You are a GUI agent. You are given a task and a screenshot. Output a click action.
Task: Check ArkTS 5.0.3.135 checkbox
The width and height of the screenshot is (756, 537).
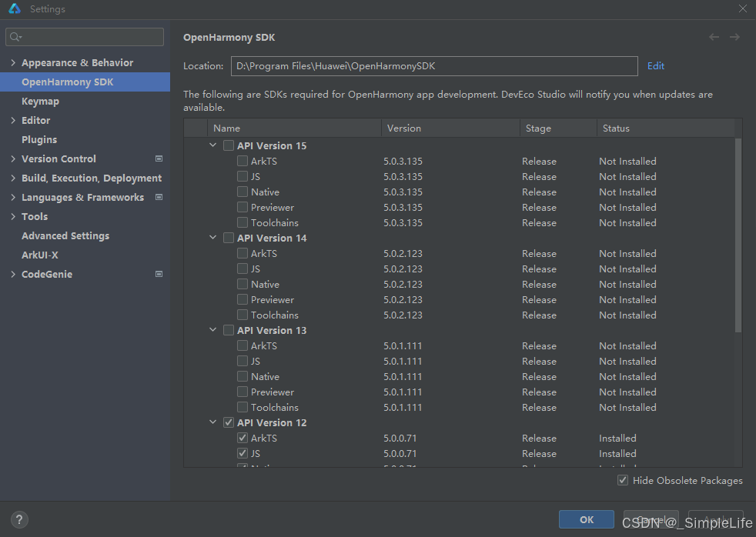(243, 161)
